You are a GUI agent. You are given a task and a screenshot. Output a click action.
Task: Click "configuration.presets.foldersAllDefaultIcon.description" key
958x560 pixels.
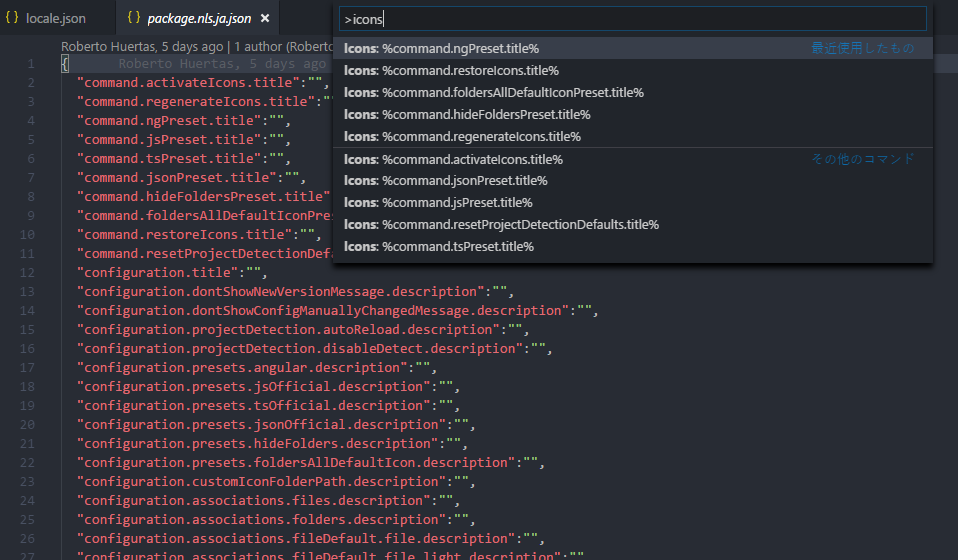[296, 462]
